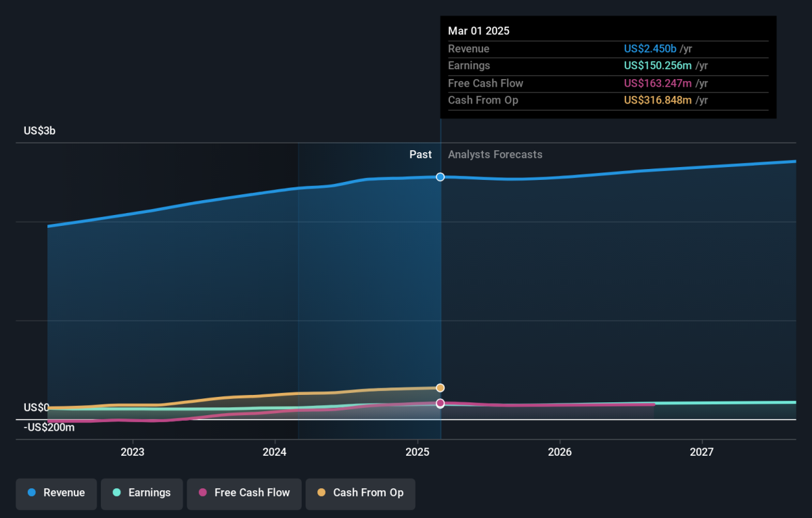812x518 pixels.
Task: Click the teal Earnings legend dot
Action: (x=117, y=493)
